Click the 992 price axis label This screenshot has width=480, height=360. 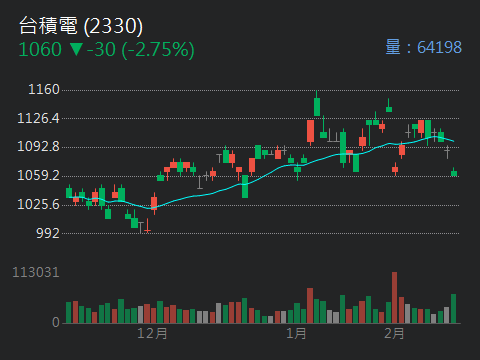[x=48, y=233]
